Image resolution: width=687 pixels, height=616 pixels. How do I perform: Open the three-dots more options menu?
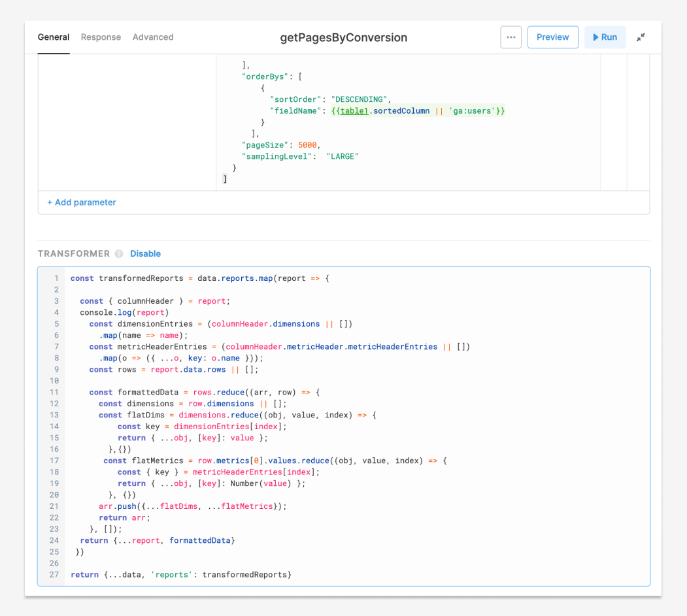click(511, 37)
